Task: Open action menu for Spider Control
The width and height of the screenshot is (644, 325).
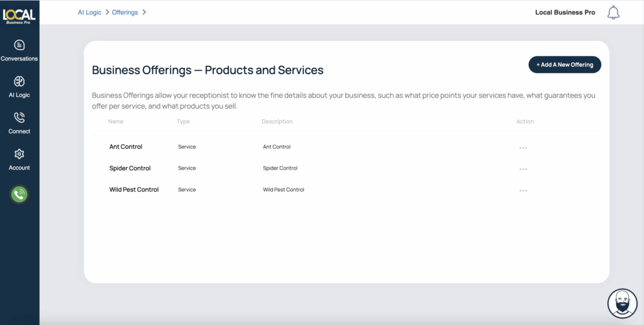Action: click(x=523, y=169)
